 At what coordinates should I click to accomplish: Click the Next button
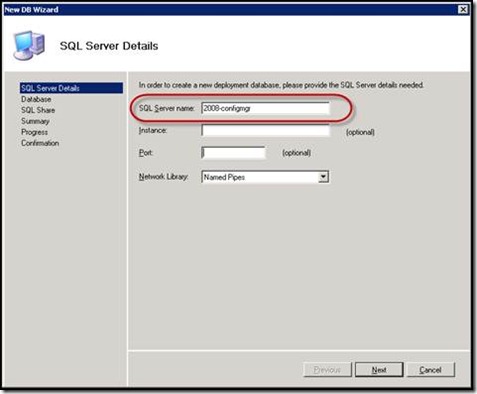pyautogui.click(x=379, y=370)
